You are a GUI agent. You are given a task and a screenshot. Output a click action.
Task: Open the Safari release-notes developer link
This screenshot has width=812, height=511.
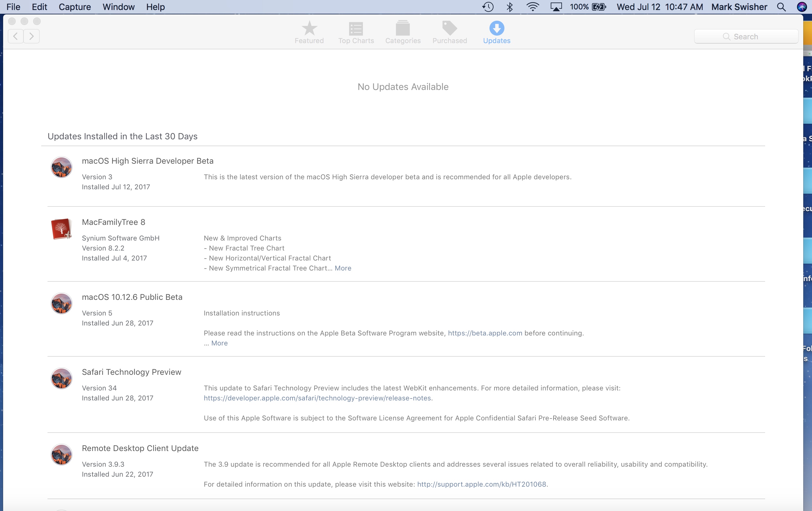point(317,398)
